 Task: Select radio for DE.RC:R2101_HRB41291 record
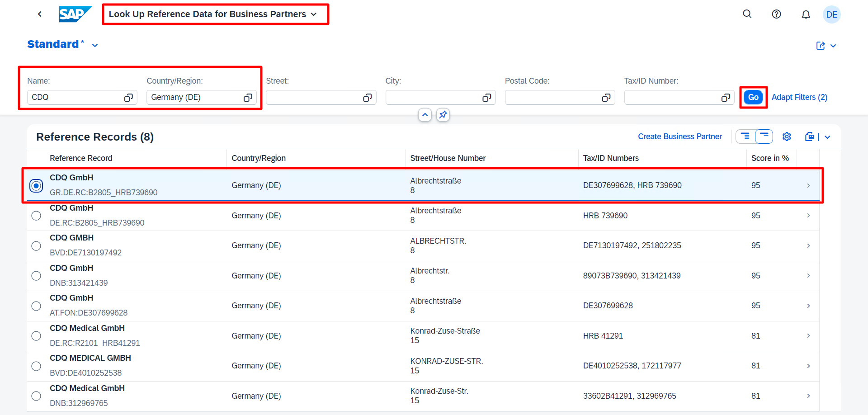click(36, 336)
